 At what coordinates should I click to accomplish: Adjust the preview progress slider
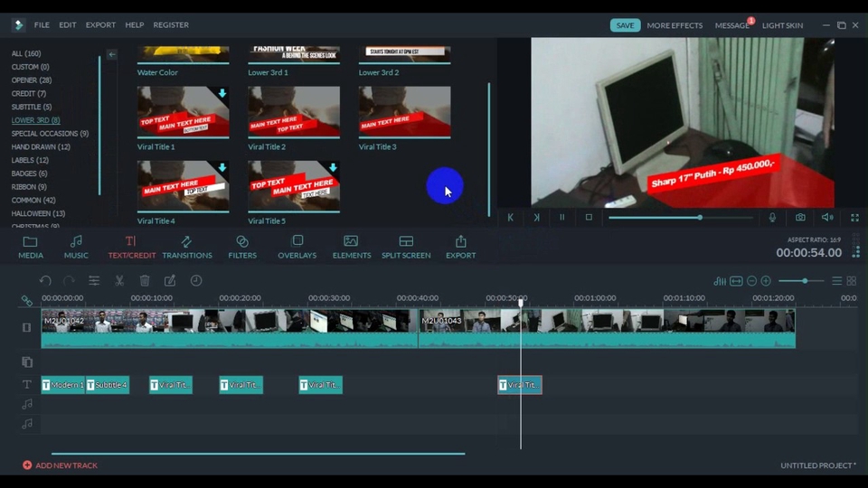681,218
